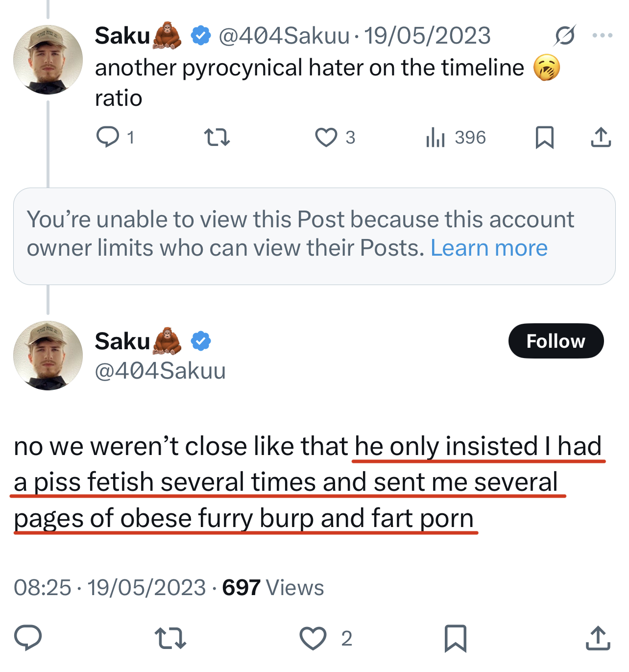Share the main post below
This screenshot has height=672, width=629.
[x=598, y=638]
